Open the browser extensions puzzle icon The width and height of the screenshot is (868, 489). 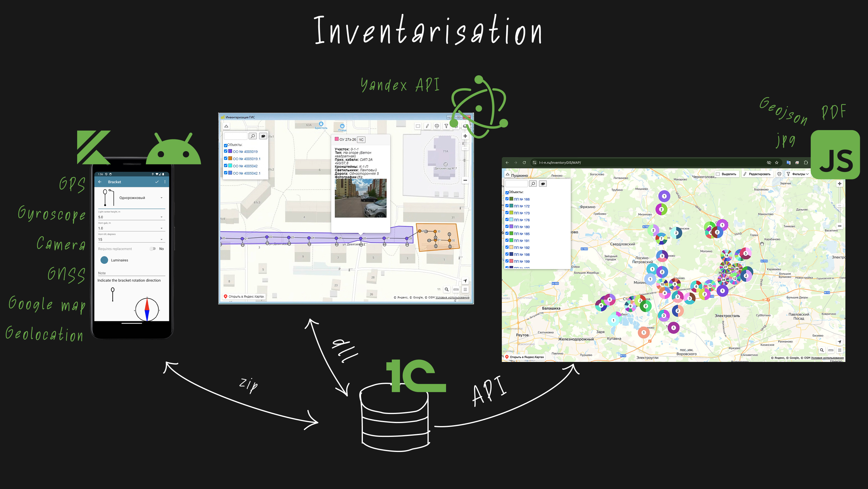pos(806,163)
